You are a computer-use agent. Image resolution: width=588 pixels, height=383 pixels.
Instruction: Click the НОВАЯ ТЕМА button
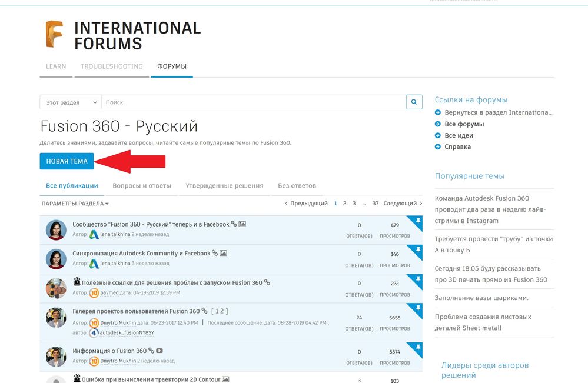click(x=67, y=161)
